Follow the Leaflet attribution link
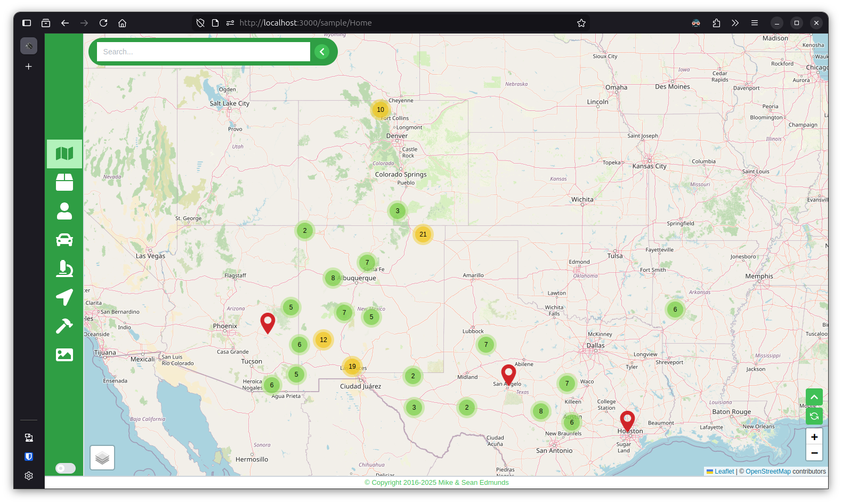The width and height of the screenshot is (842, 504). click(x=724, y=472)
